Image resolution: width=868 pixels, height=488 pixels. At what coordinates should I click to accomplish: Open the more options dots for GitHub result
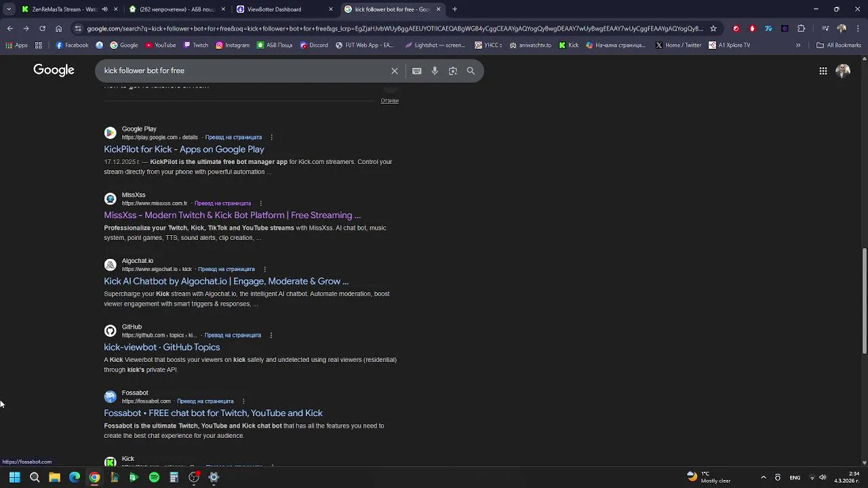271,335
